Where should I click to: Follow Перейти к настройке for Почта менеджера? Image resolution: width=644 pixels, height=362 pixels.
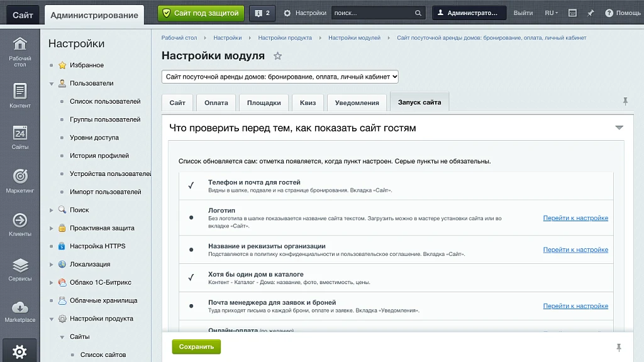pos(575,306)
